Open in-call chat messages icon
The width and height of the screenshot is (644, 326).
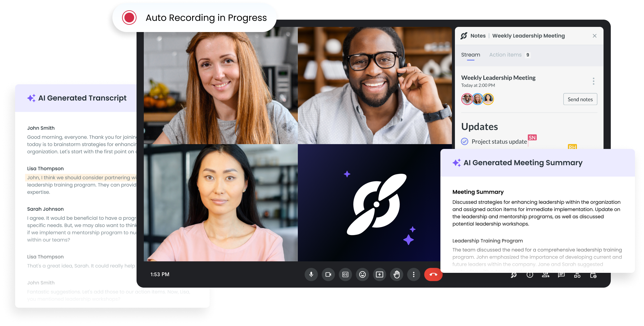point(561,275)
